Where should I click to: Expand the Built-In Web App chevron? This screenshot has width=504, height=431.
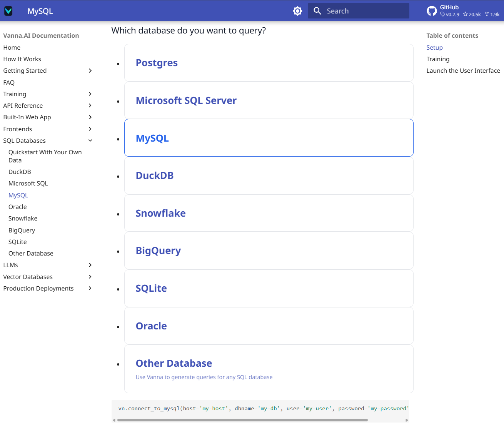90,117
